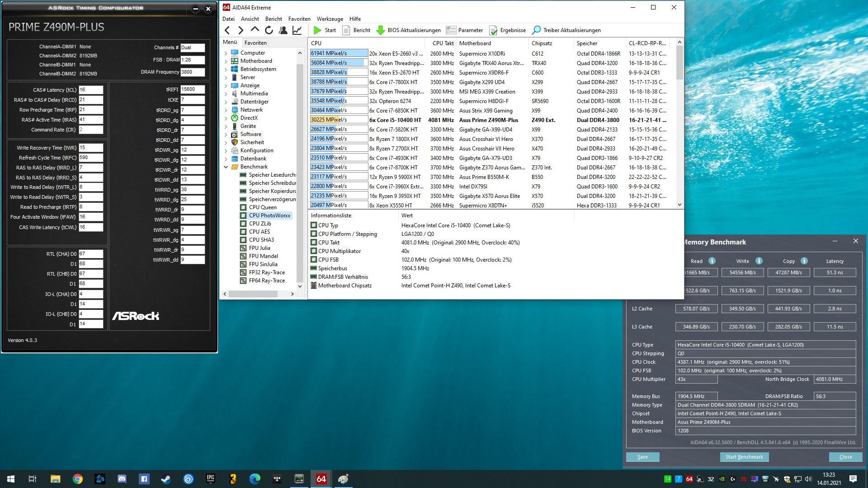Expand the Motherboard tree node
Viewport: 868px width, 488px height.
(x=226, y=61)
